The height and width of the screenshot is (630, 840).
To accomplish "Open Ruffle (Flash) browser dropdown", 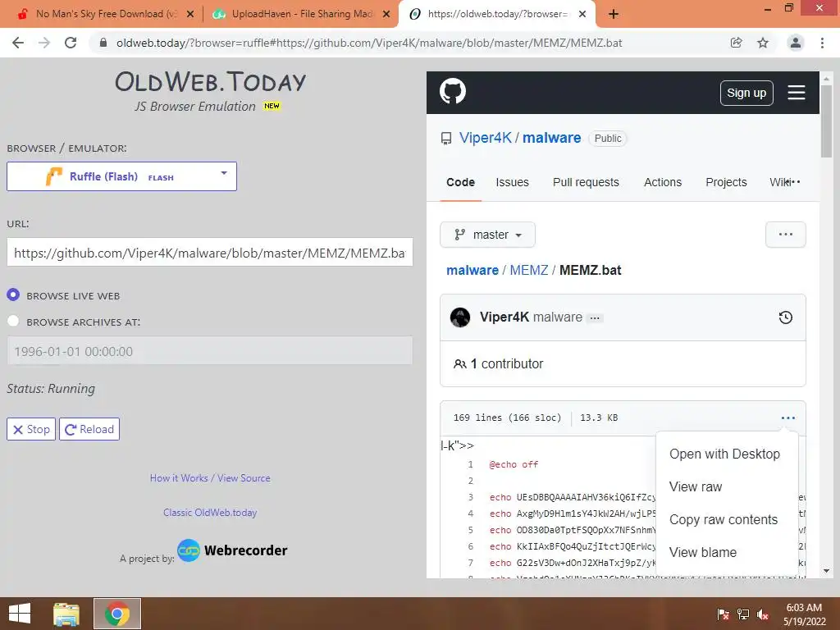I will 121,176.
